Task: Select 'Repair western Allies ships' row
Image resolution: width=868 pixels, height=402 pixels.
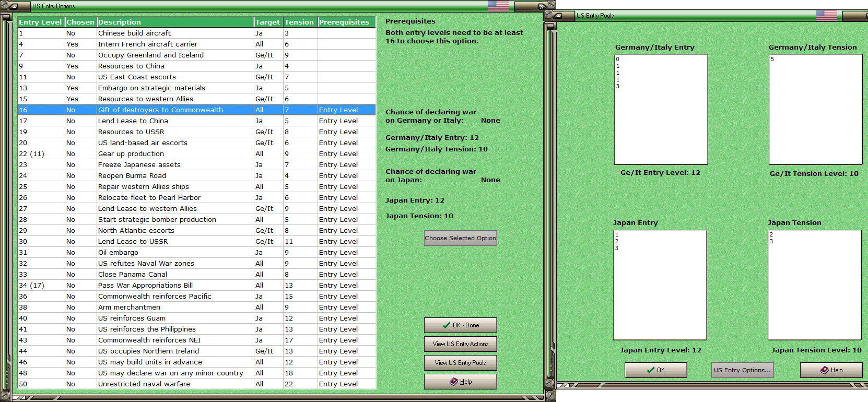Action: pos(196,186)
